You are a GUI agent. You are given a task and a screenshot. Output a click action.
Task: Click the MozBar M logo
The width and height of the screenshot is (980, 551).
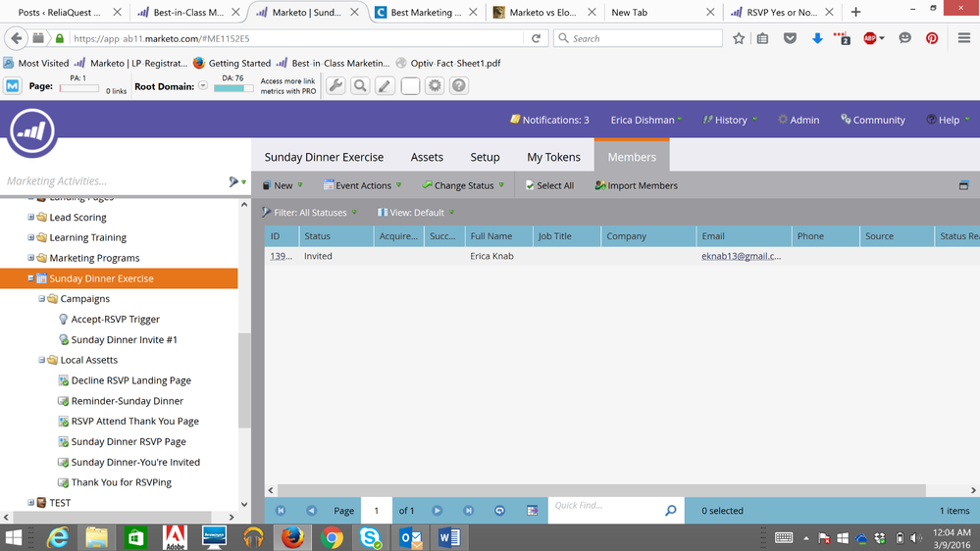coord(13,85)
